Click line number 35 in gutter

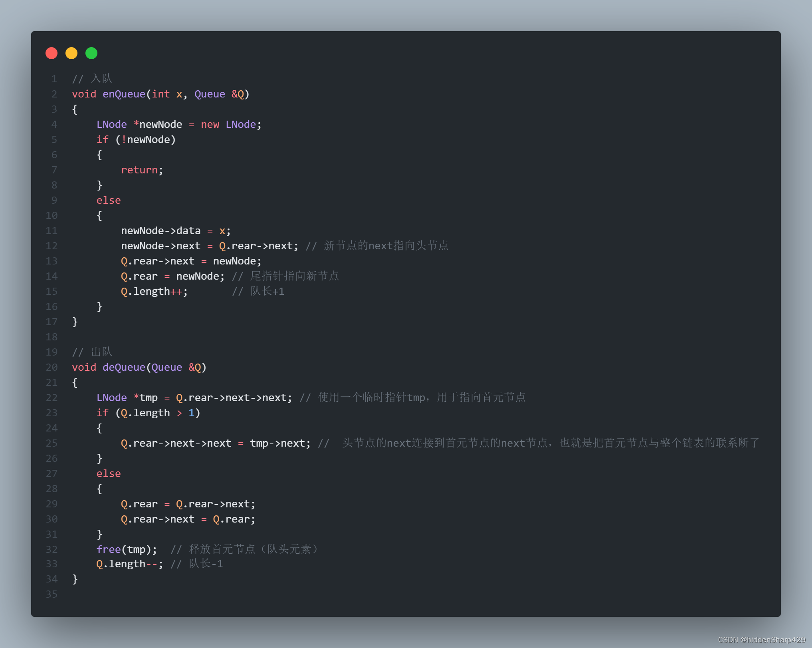[x=51, y=594]
